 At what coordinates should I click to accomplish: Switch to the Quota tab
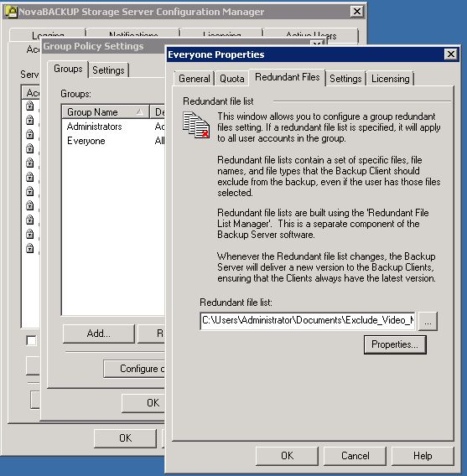tap(232, 79)
